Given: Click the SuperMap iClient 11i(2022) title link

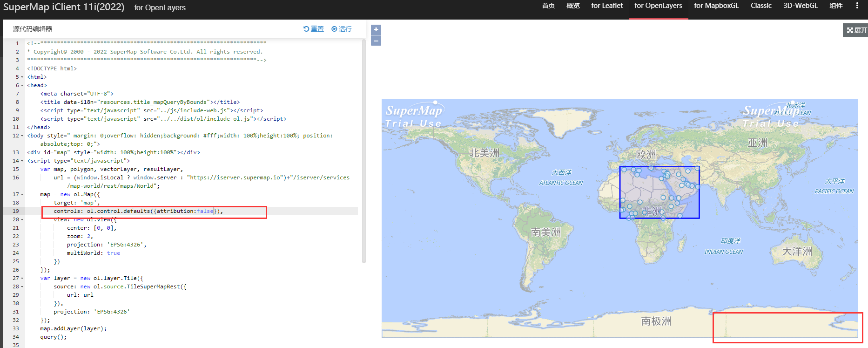Looking at the screenshot, I should (x=64, y=7).
